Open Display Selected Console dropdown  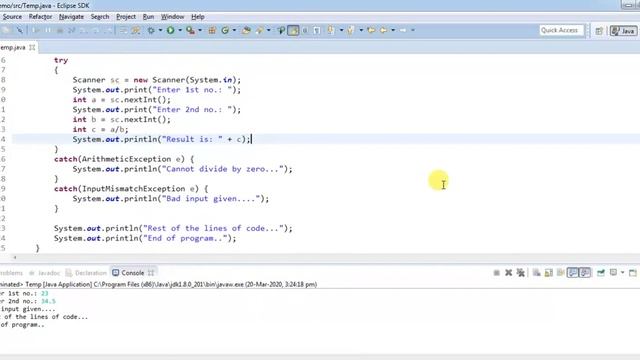click(x=622, y=273)
